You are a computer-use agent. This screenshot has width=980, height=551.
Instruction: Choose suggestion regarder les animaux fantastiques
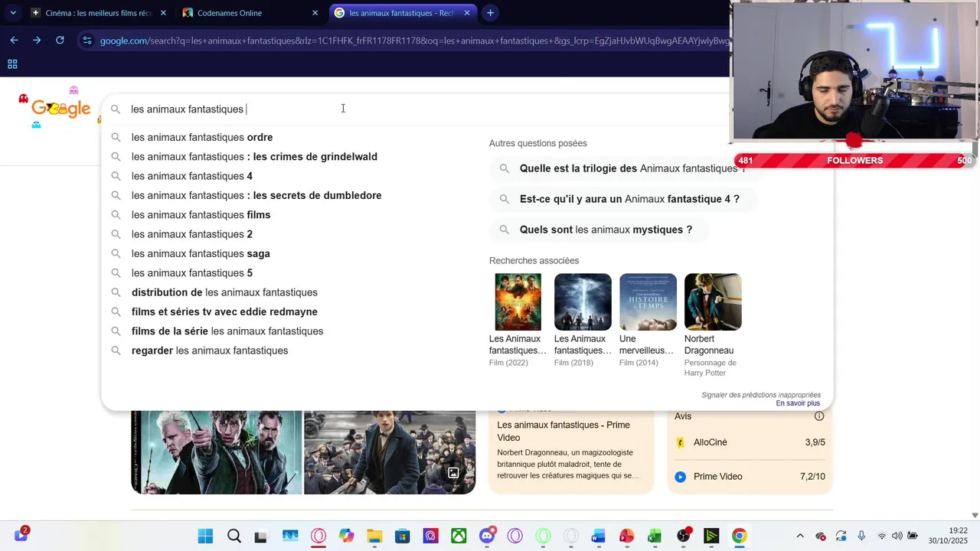pyautogui.click(x=210, y=350)
